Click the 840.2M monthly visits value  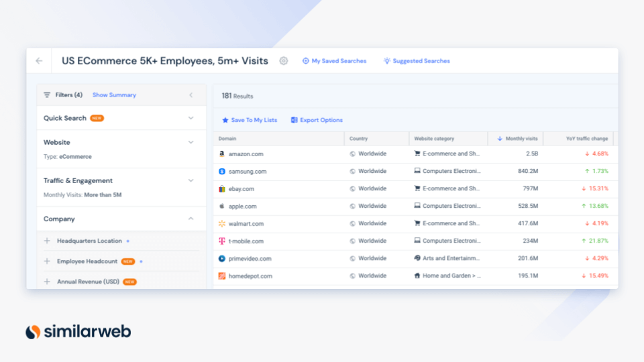point(528,171)
